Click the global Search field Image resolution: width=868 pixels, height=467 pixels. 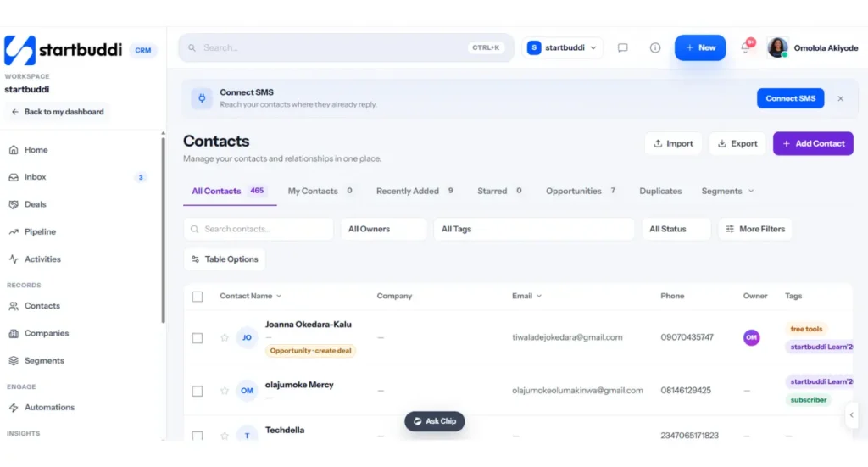tap(347, 47)
